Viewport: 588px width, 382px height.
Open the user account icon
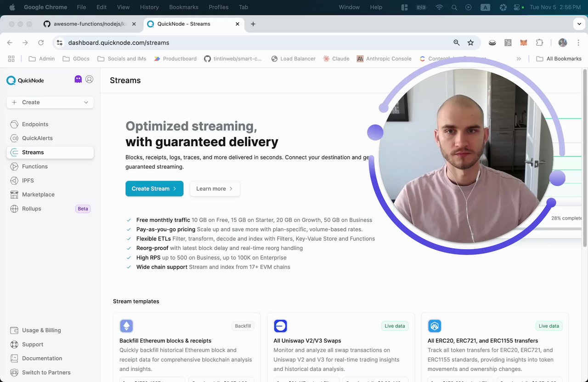(90, 79)
